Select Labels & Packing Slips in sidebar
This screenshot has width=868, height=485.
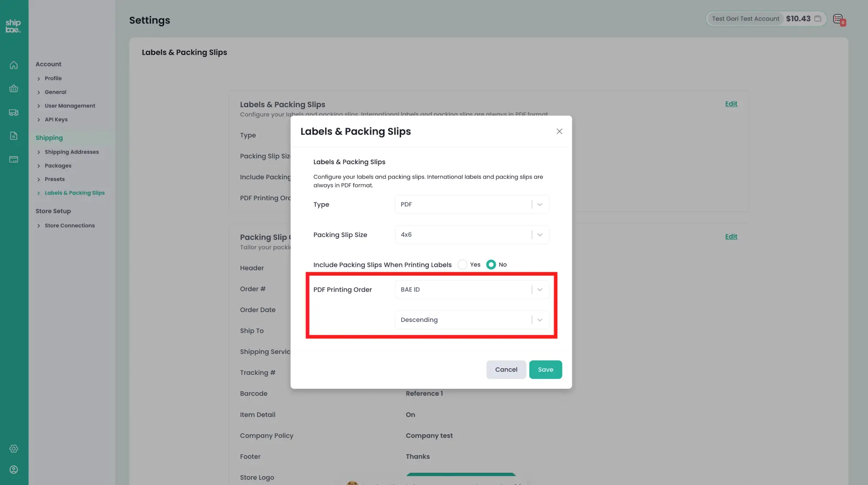tap(75, 193)
